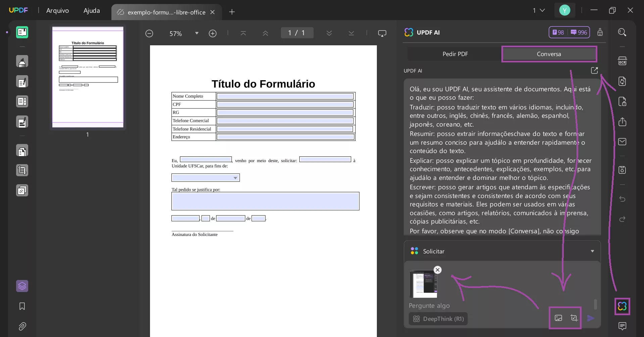This screenshot has height=337, width=644.
Task: Open the Arquivo menu
Action: 57,10
